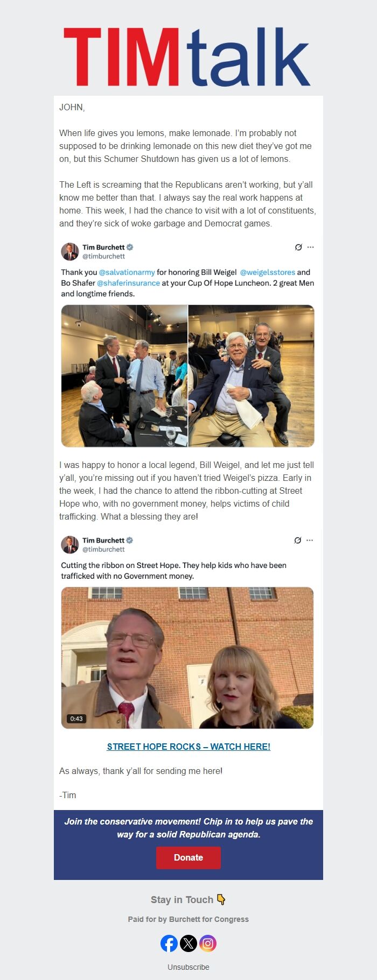Open the right luncheon photo of the seated man
This screenshot has width=377, height=980.
[252, 376]
